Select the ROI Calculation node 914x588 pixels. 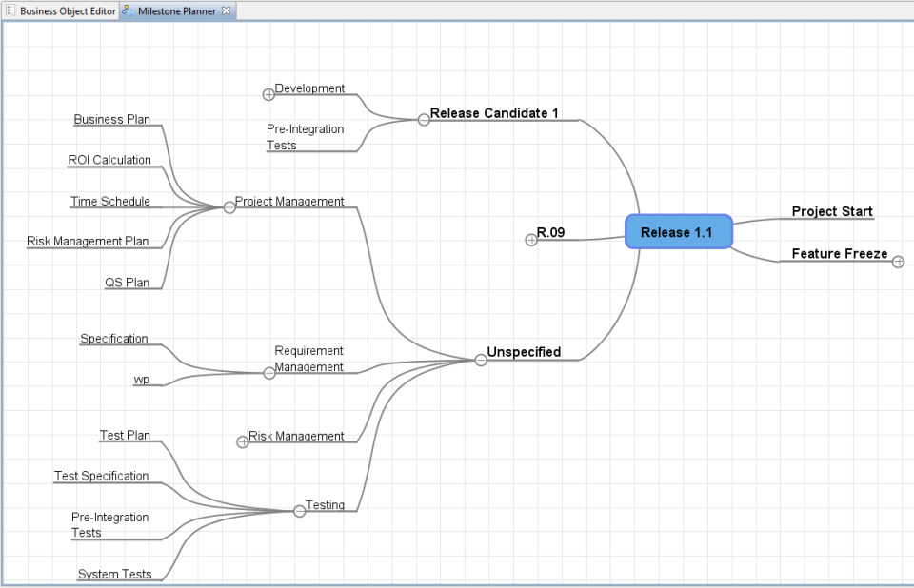pyautogui.click(x=109, y=160)
